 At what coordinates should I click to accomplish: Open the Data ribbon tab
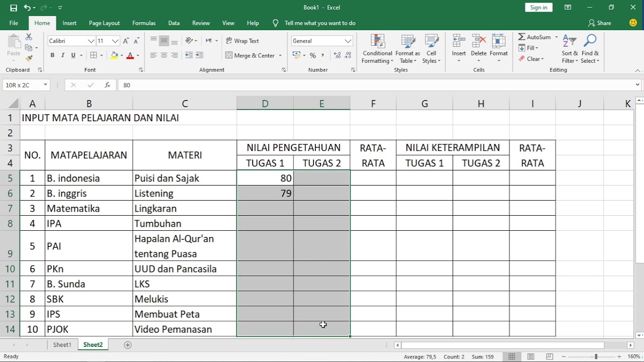[x=174, y=23]
